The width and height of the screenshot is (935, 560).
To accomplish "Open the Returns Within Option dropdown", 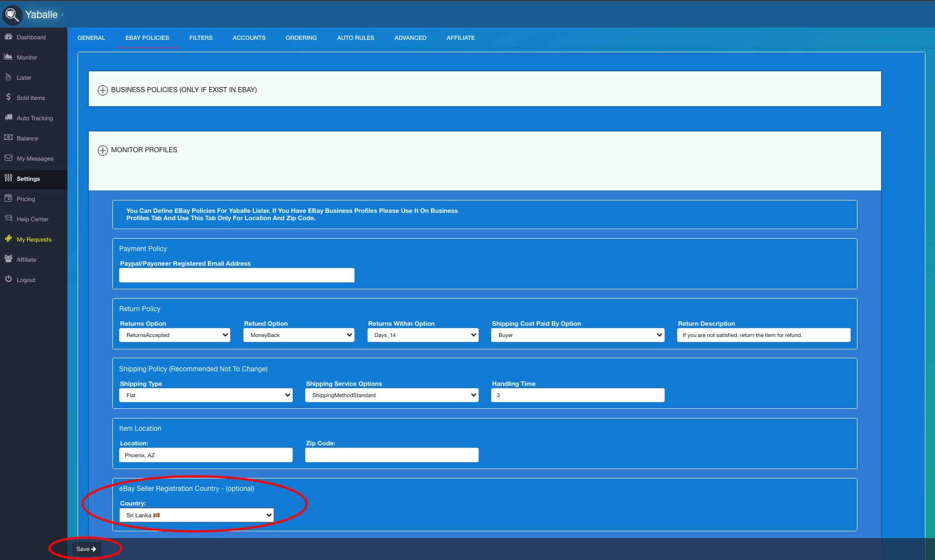I will point(423,335).
